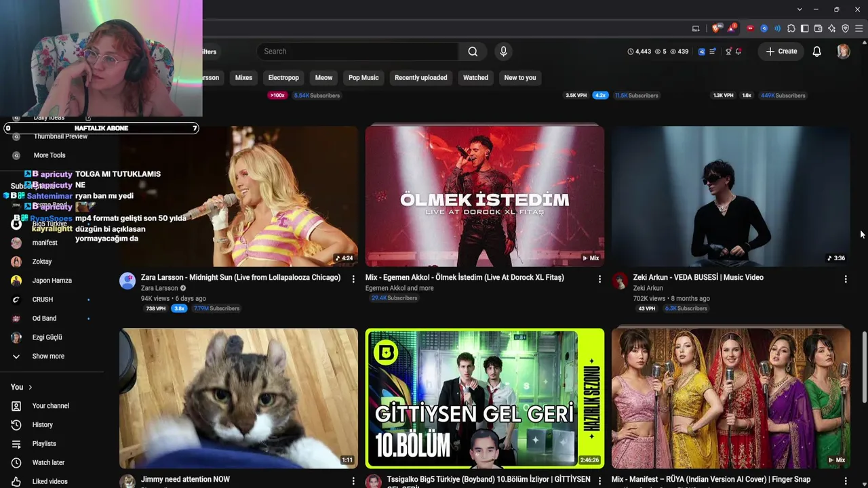Open the vidIQ alerts bell icon
The image size is (868, 488).
[738, 52]
